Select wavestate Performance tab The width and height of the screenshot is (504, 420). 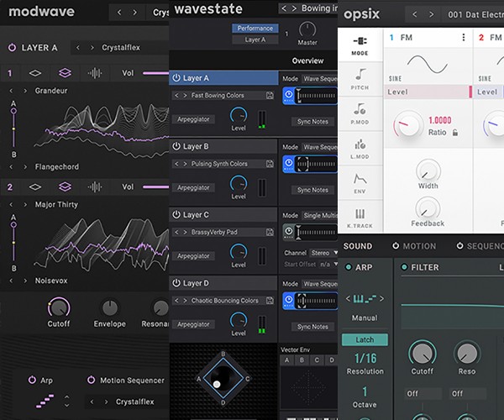tap(255, 29)
